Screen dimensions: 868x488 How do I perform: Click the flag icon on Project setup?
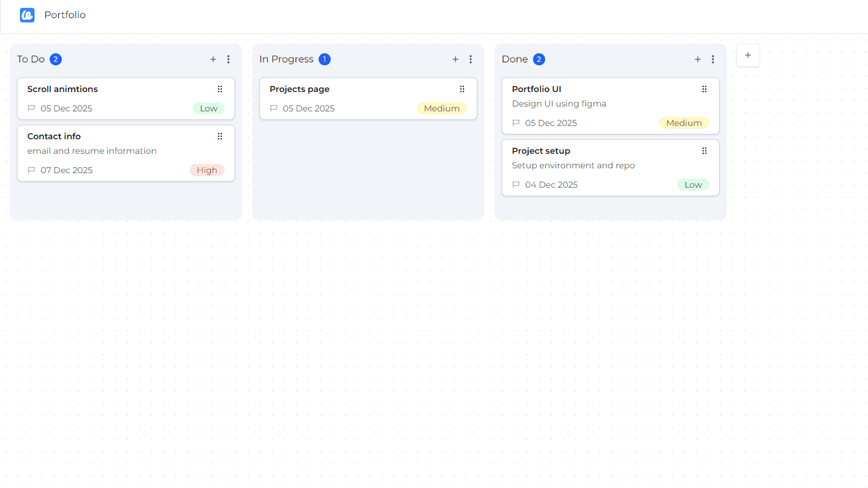coord(516,185)
